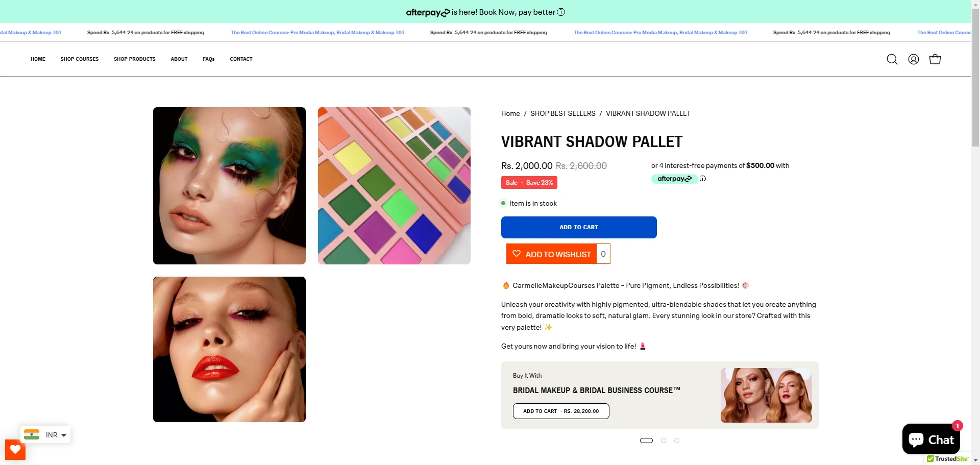Click the TrustedSite verified badge
The image size is (980, 465).
click(x=948, y=459)
